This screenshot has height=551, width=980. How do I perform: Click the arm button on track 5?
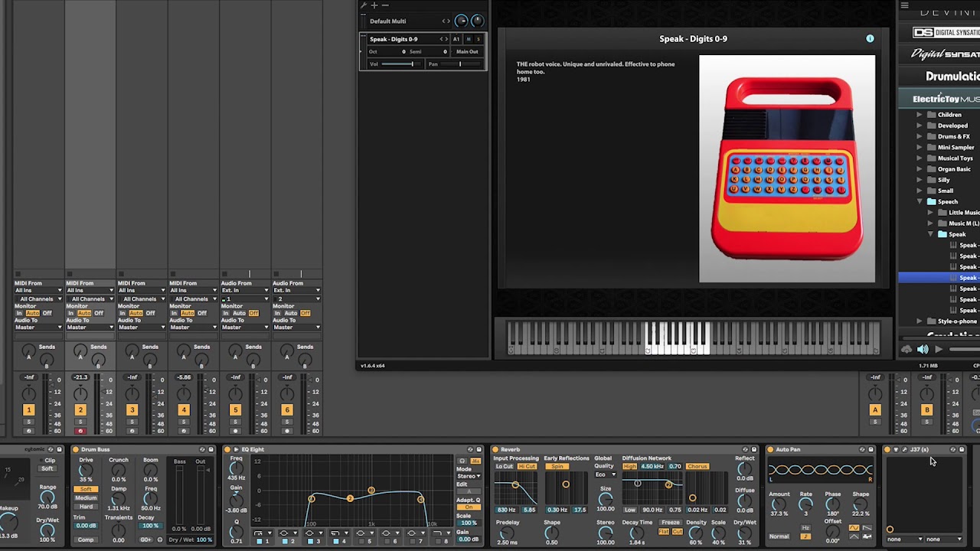[235, 431]
